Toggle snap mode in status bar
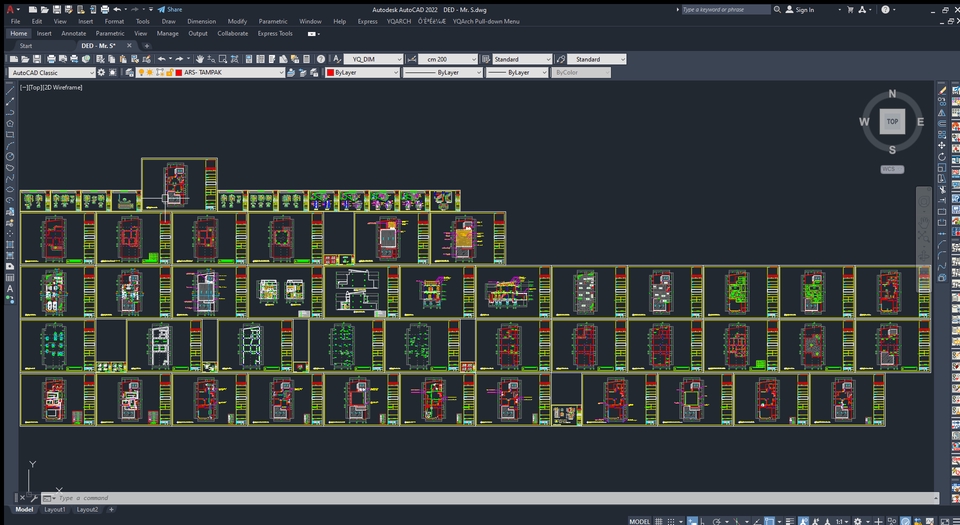This screenshot has width=960, height=525. (671, 521)
